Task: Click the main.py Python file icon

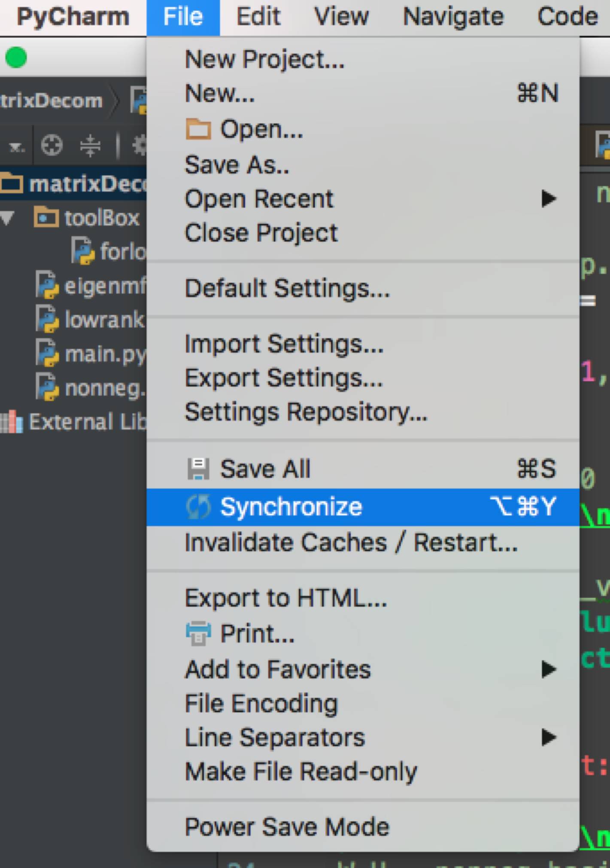Action: (x=47, y=353)
